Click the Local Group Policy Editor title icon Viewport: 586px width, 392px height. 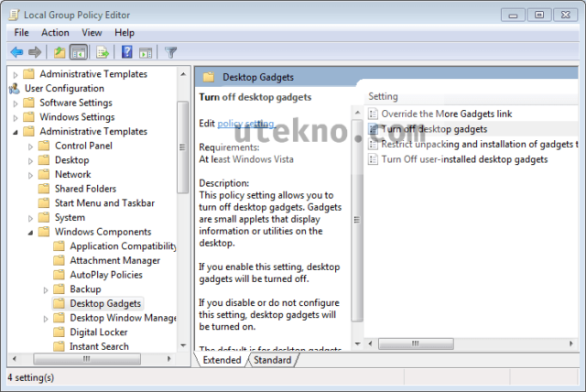click(15, 15)
